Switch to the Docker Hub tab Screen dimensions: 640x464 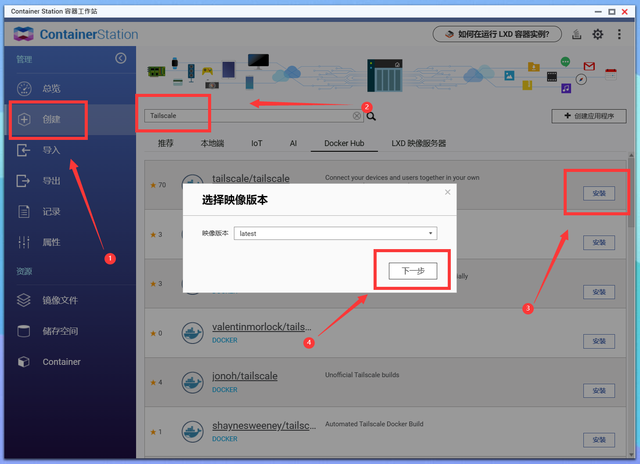(344, 143)
